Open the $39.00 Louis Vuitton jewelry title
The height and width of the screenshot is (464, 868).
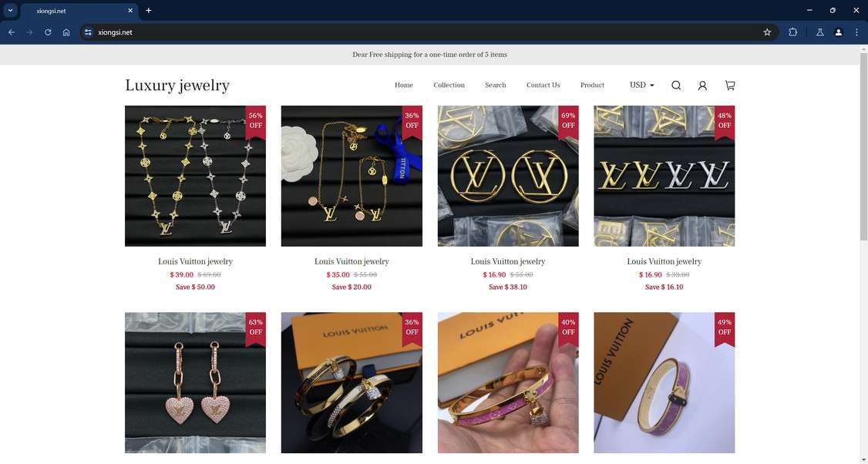tap(195, 261)
